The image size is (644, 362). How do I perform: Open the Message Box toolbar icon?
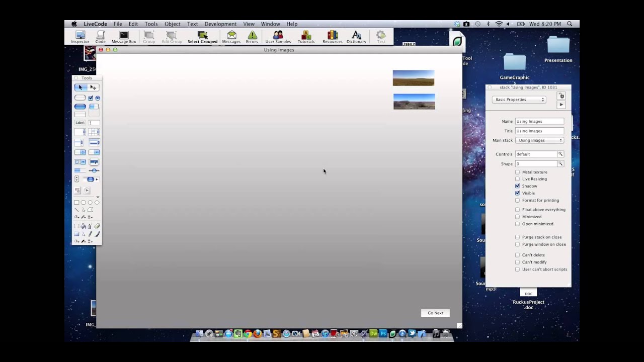[124, 37]
